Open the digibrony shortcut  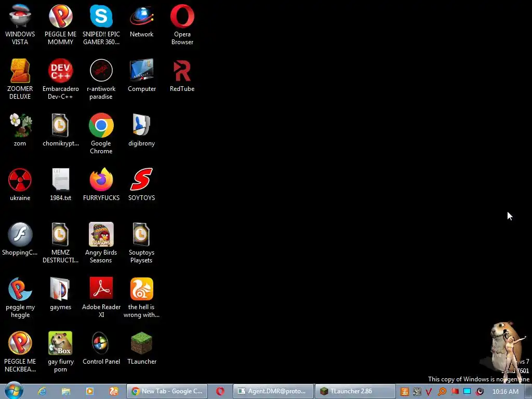[x=141, y=130]
